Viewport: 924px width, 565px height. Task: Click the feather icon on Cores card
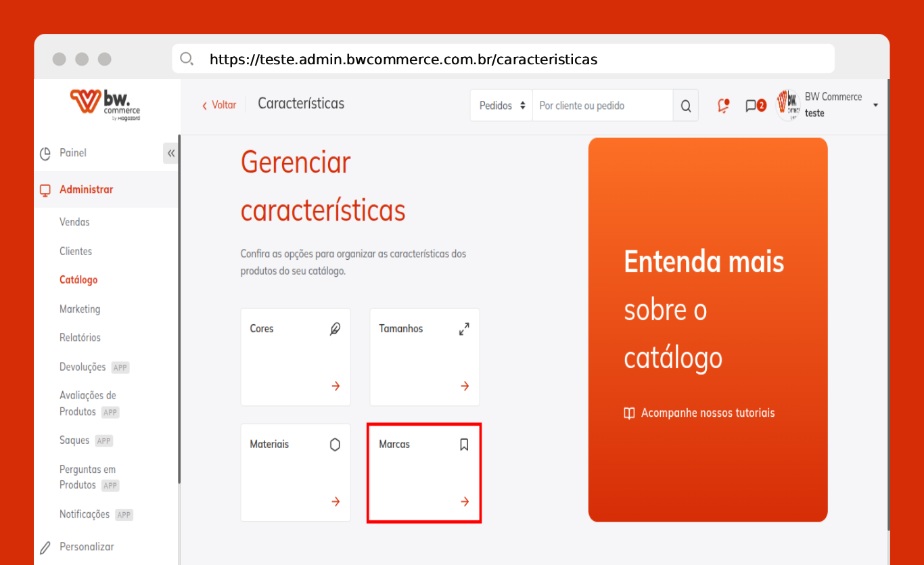coord(335,329)
